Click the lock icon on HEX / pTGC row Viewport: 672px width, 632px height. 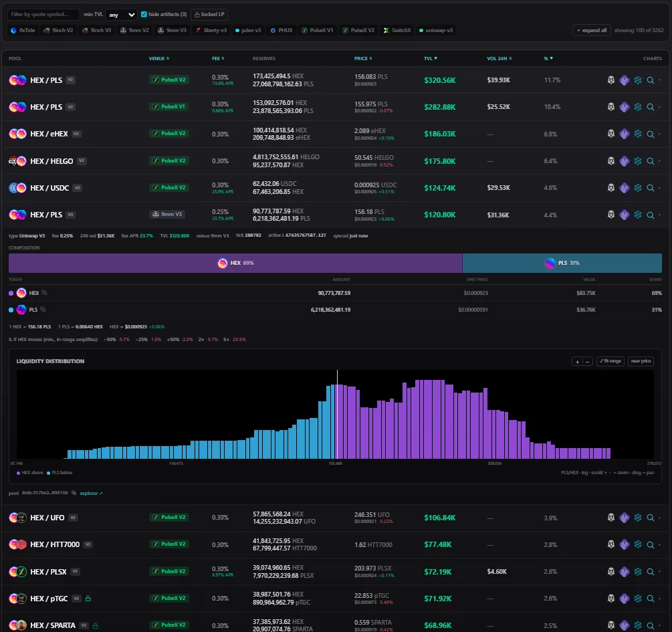88,599
